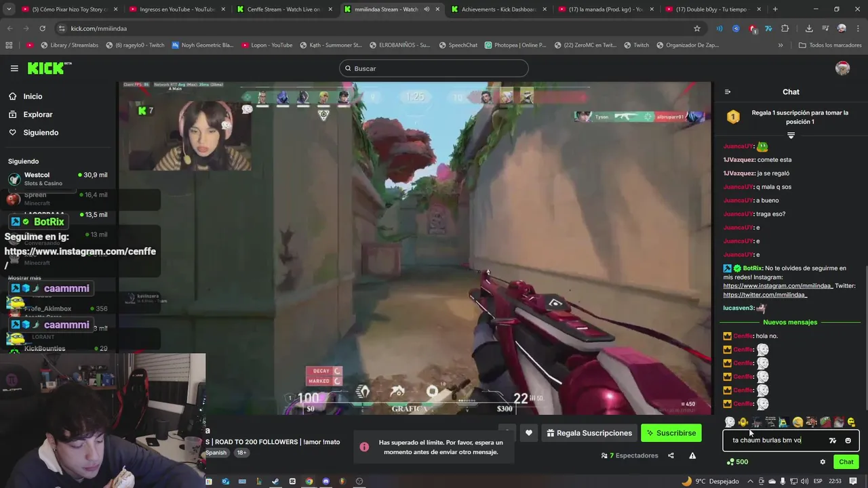Open Chrome from the taskbar
The image size is (868, 488).
[x=309, y=481]
